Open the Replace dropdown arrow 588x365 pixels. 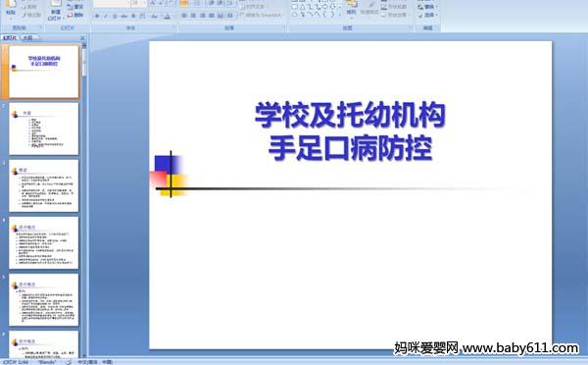437,7
